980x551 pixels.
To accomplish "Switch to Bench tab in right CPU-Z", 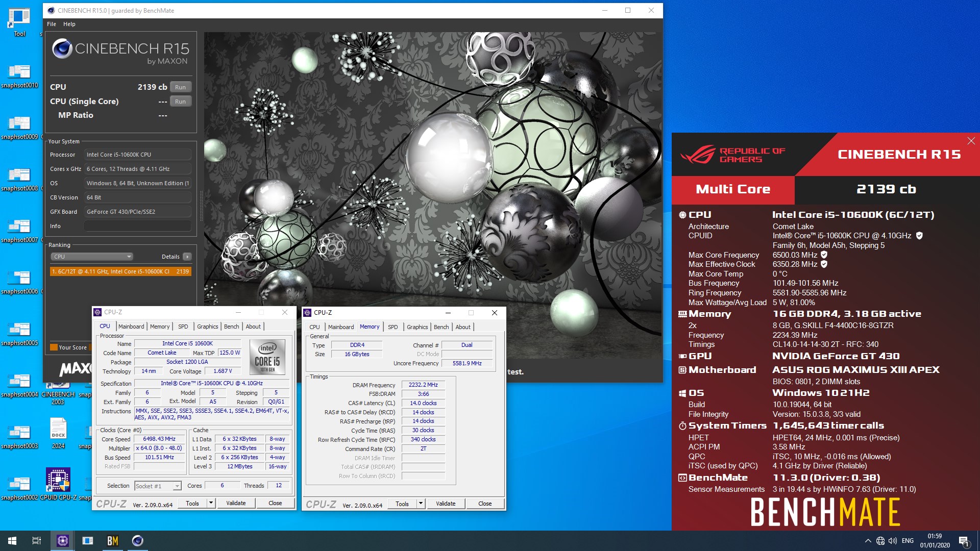I will pos(442,327).
